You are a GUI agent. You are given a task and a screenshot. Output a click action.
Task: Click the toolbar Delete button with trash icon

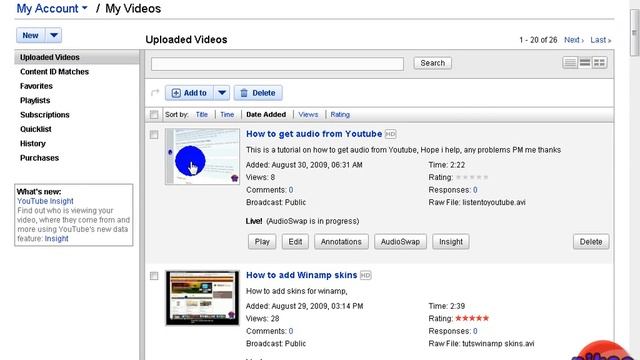coord(258,93)
